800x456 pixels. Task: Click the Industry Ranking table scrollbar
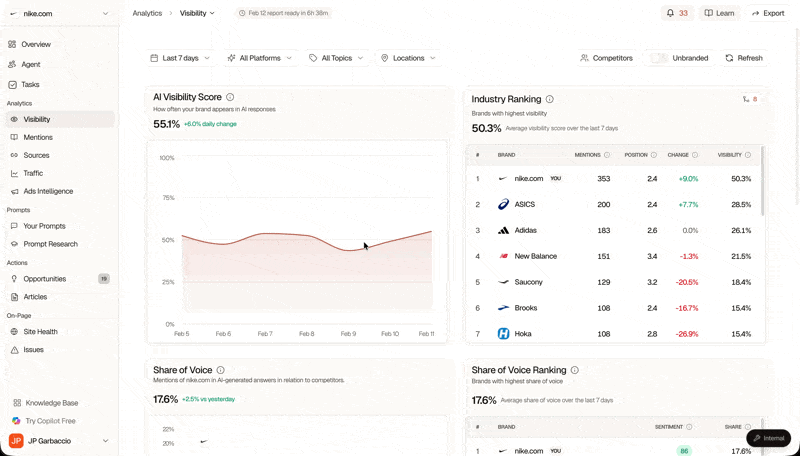[x=762, y=181]
